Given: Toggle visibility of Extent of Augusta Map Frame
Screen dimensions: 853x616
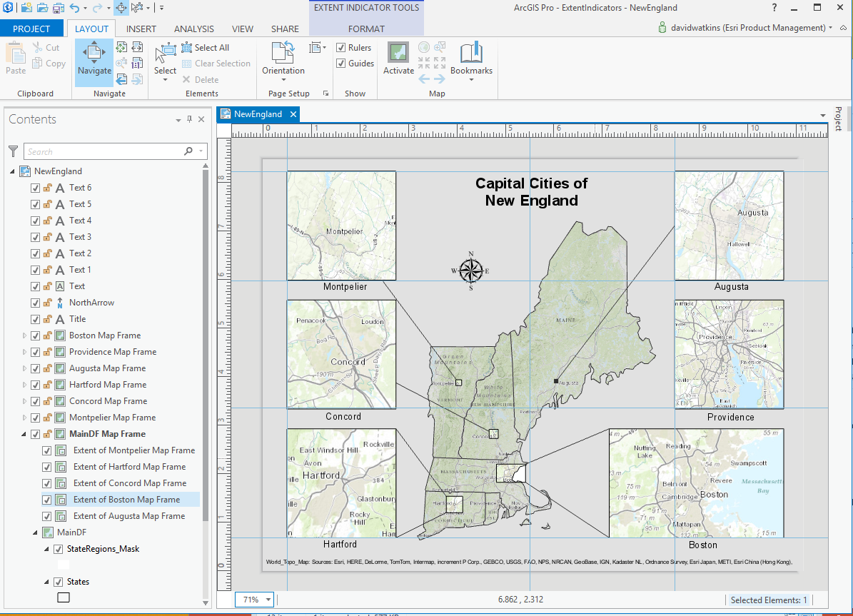Looking at the screenshot, I should point(47,516).
